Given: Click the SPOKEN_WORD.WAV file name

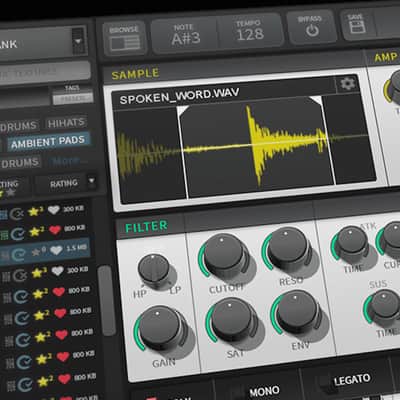Looking at the screenshot, I should (x=179, y=96).
